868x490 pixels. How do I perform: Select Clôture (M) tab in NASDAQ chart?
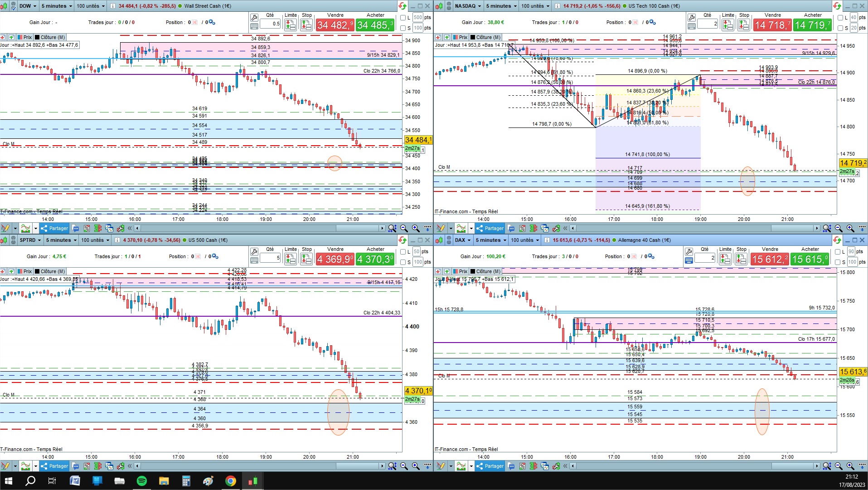[485, 37]
